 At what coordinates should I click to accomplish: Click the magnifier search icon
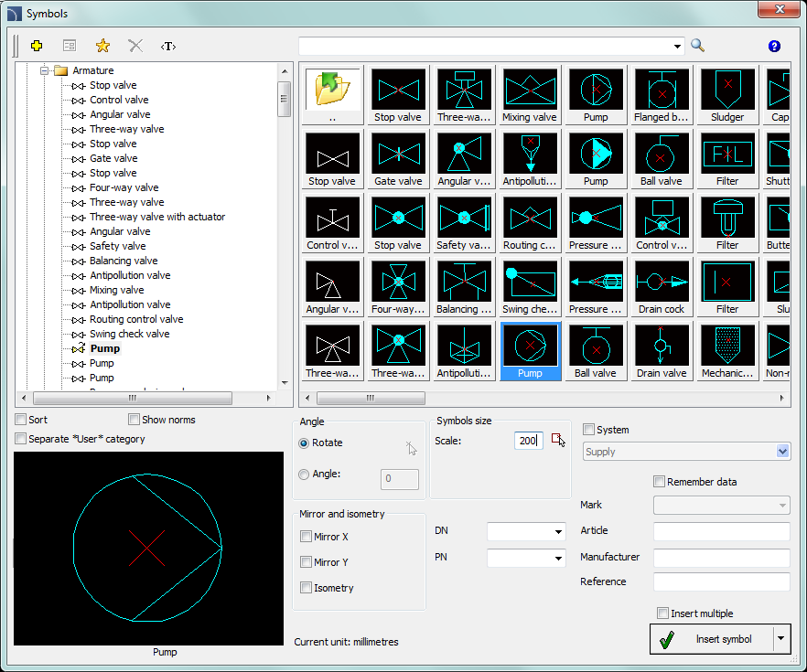coord(697,46)
